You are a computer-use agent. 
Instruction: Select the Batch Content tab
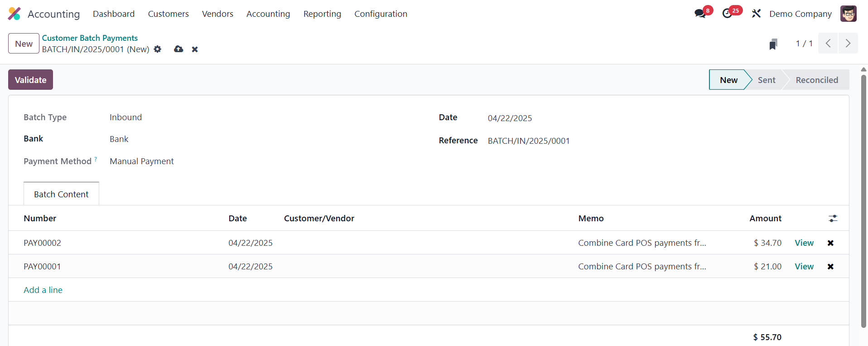click(61, 194)
